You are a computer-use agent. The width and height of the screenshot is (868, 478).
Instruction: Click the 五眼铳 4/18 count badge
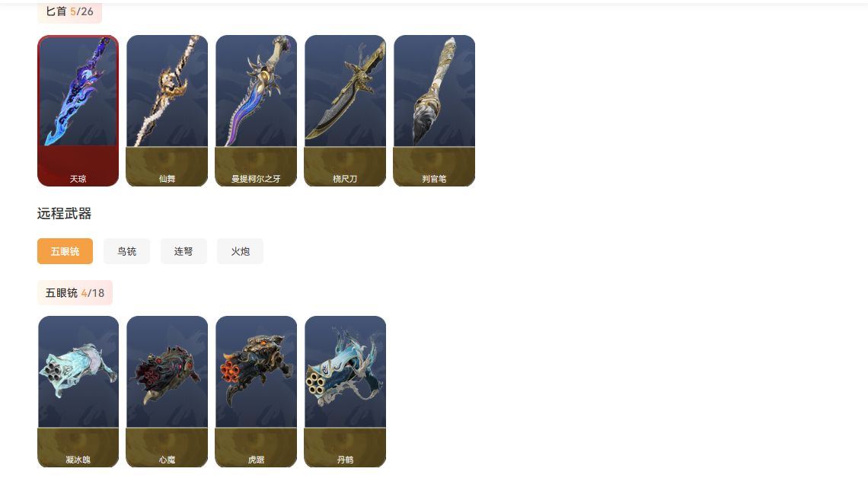[x=75, y=293]
